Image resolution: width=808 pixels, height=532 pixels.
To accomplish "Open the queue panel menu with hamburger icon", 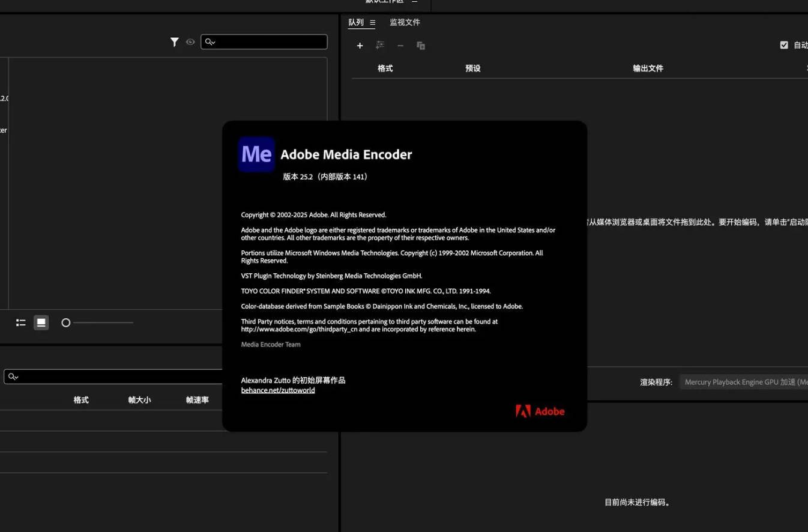I will (x=373, y=22).
